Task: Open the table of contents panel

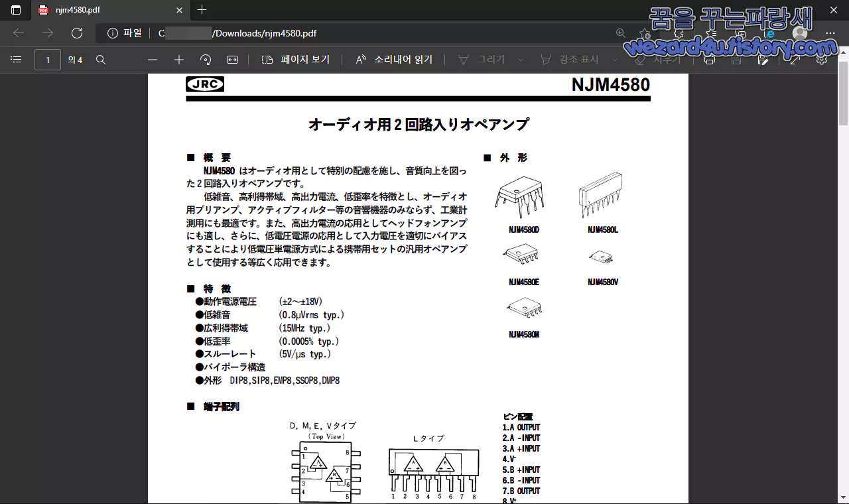Action: click(16, 59)
